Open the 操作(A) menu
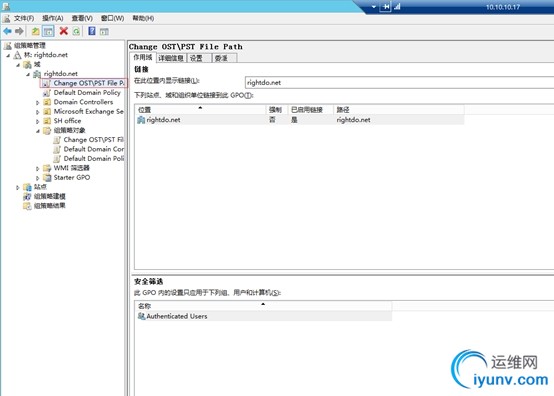The height and width of the screenshot is (396, 554). (53, 18)
